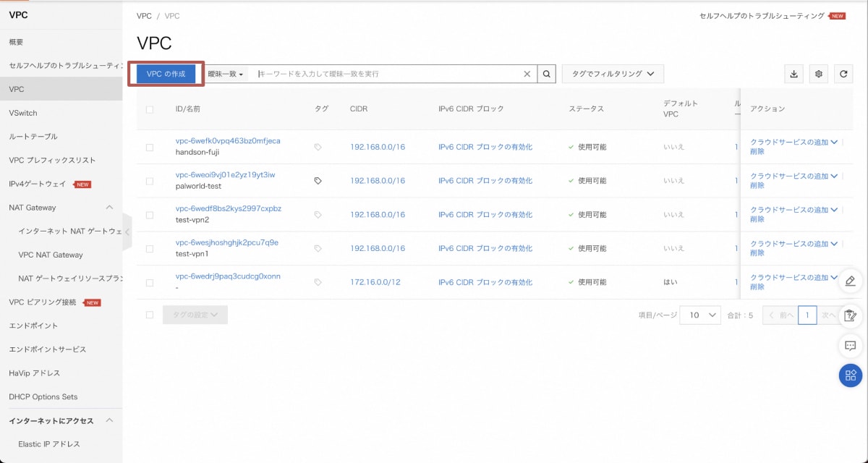Open the タグでフィルタリング dropdown

point(613,74)
